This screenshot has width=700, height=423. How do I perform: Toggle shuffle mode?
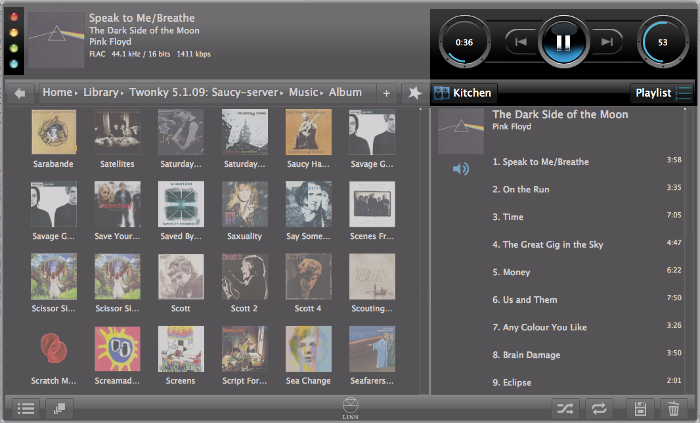coord(565,408)
